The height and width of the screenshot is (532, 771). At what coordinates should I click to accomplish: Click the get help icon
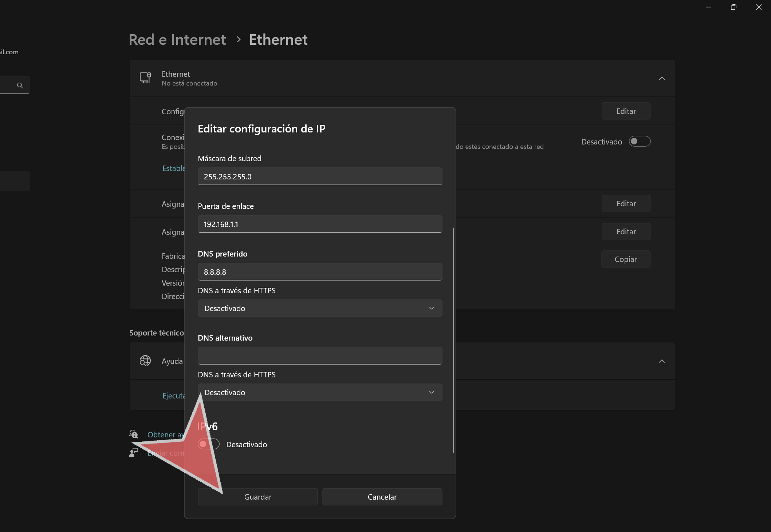pyautogui.click(x=134, y=434)
